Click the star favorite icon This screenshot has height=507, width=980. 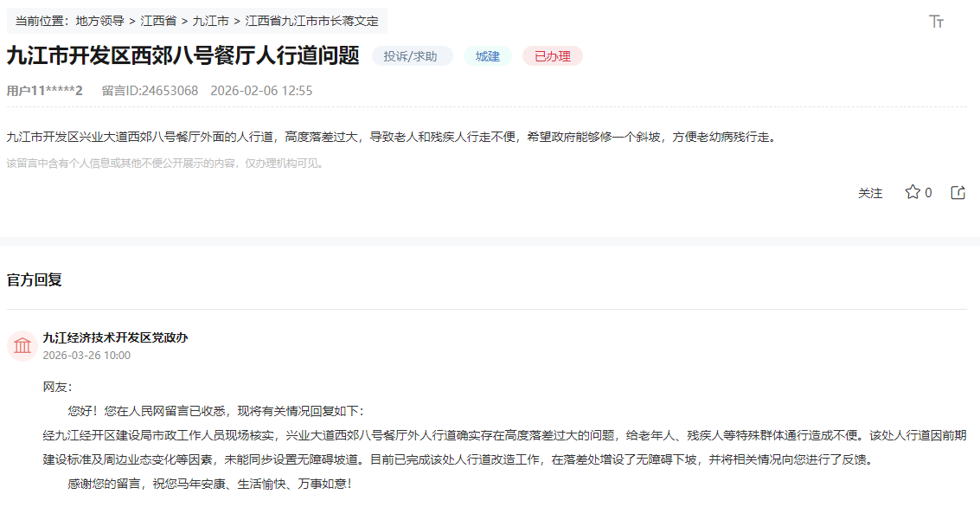point(912,192)
